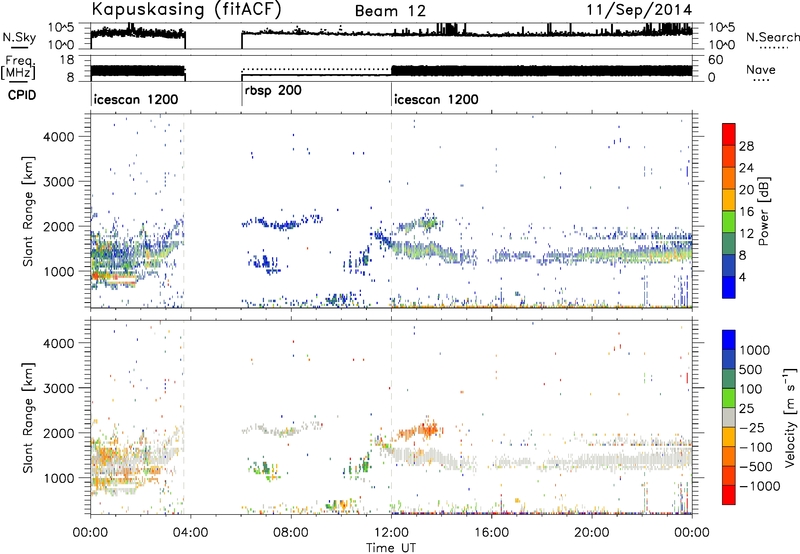Click the Kapuskasing (fitACF) title
This screenshot has width=800, height=554.
pos(186,10)
